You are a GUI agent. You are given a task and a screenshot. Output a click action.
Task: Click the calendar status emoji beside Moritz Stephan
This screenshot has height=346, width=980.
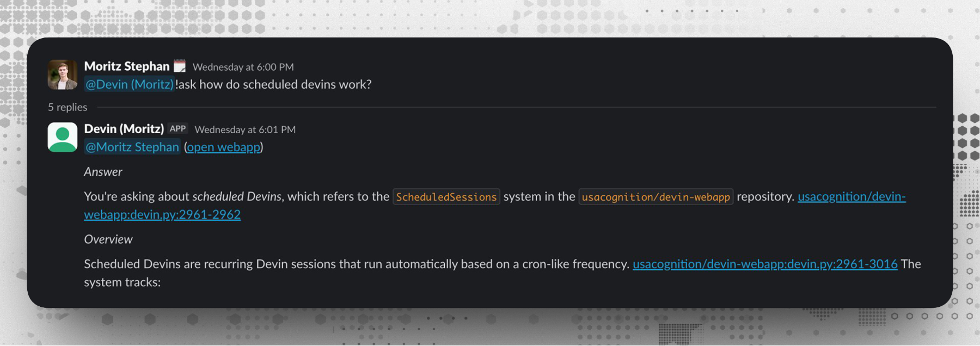[x=180, y=66]
